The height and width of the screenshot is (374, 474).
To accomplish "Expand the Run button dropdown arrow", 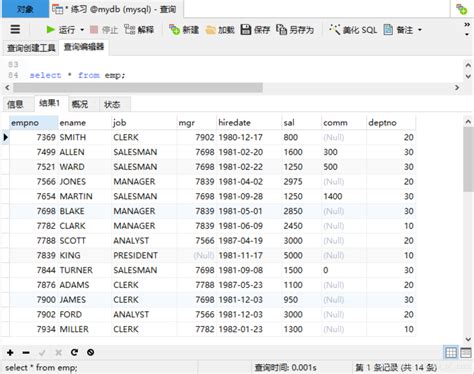I will coord(82,30).
